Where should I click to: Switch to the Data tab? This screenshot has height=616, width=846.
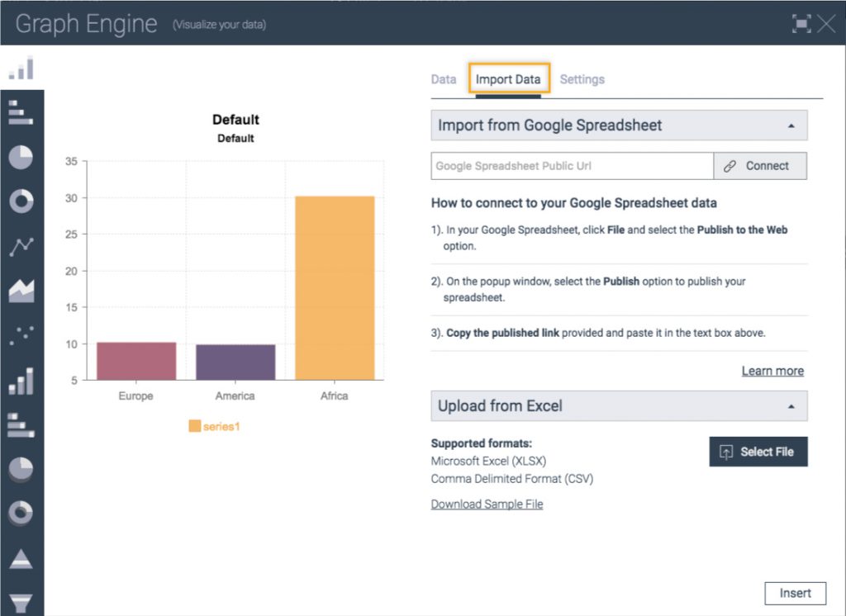443,78
